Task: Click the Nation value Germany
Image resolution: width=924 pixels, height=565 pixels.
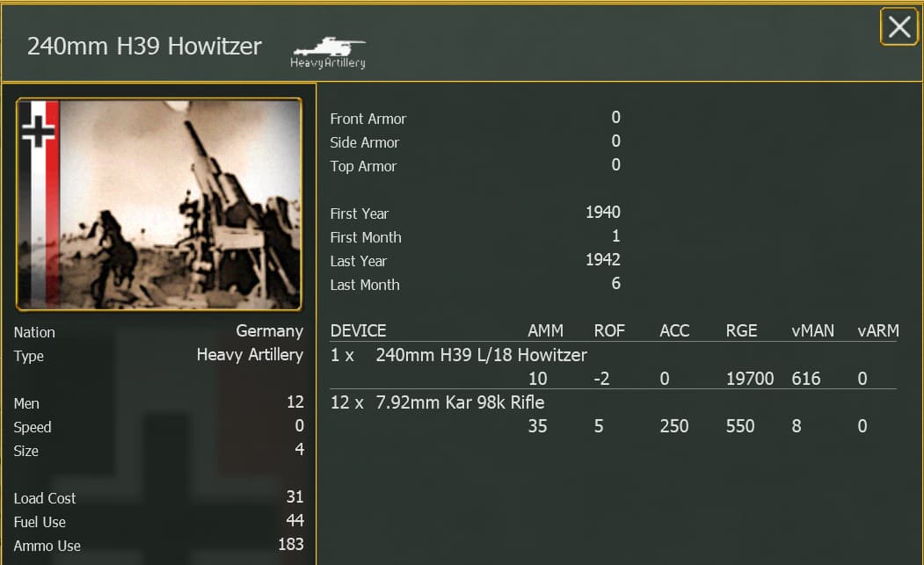Action: 269,331
